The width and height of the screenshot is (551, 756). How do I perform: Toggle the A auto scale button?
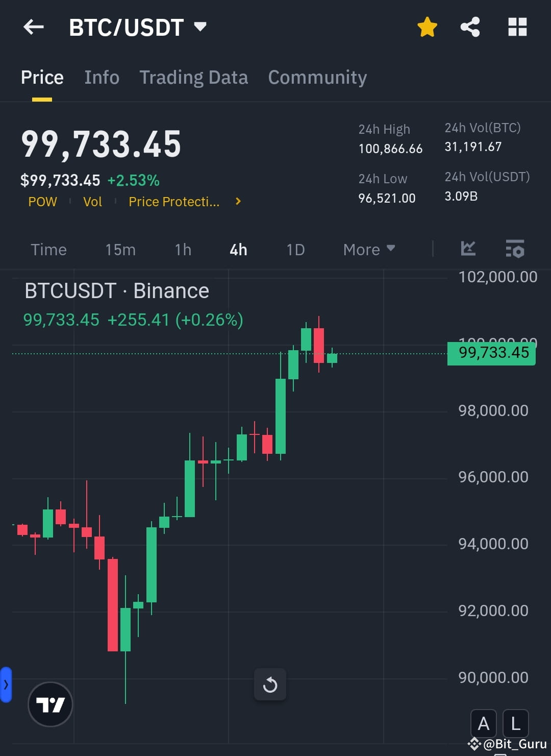(x=483, y=723)
